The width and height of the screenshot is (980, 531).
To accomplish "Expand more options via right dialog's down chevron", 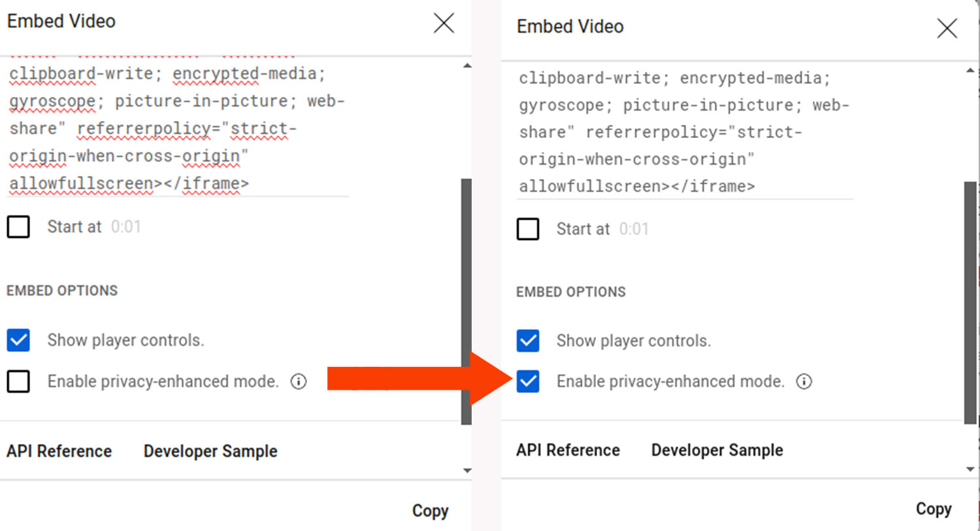I will pyautogui.click(x=972, y=470).
